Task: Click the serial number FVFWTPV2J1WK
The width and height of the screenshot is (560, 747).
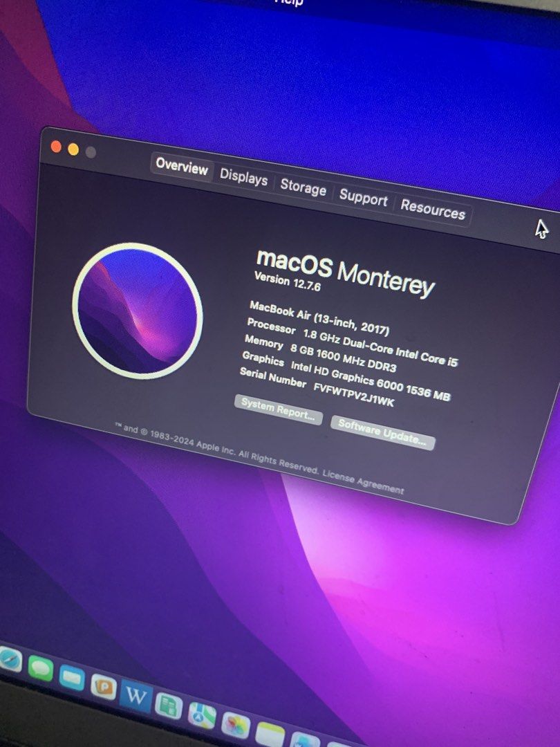Action: [x=354, y=395]
